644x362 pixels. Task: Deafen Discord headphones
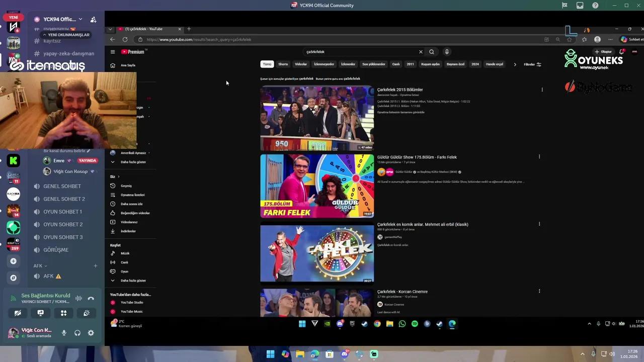[77, 332]
